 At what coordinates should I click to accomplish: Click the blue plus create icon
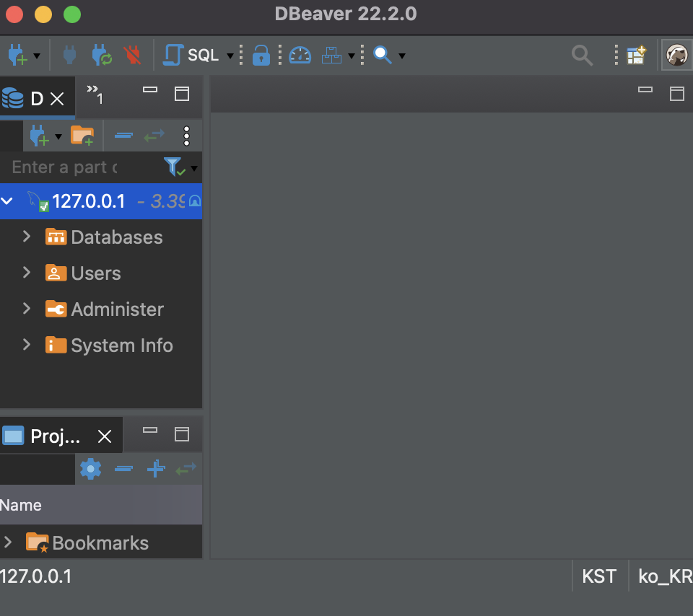(x=156, y=469)
